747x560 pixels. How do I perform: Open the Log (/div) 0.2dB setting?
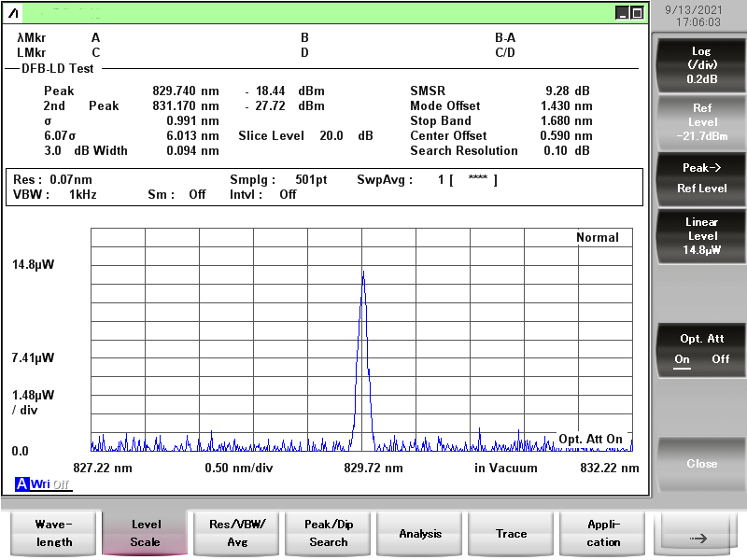click(701, 64)
